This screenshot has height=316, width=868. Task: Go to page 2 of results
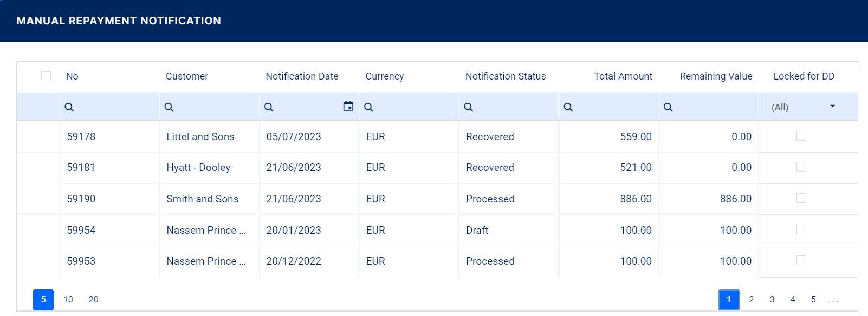click(752, 300)
